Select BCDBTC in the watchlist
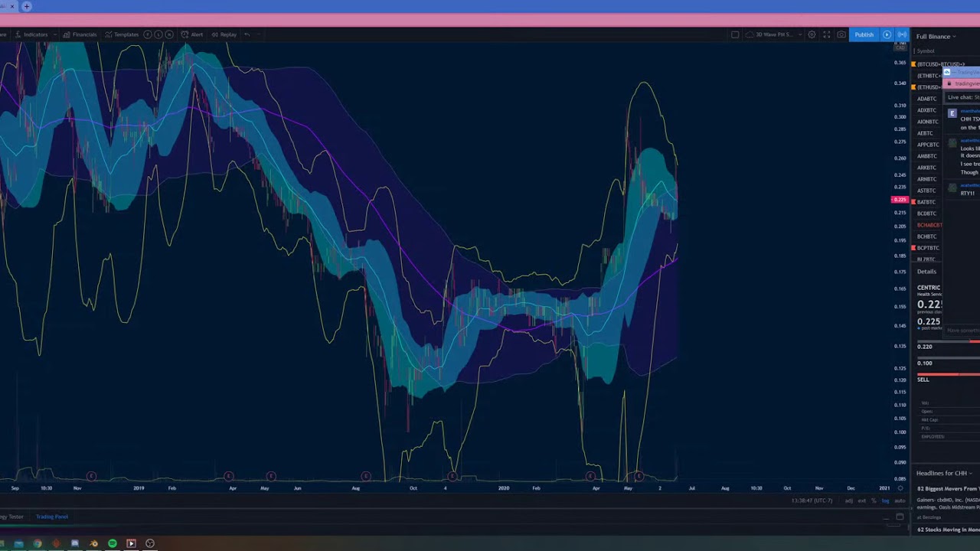The width and height of the screenshot is (980, 551). tap(927, 214)
